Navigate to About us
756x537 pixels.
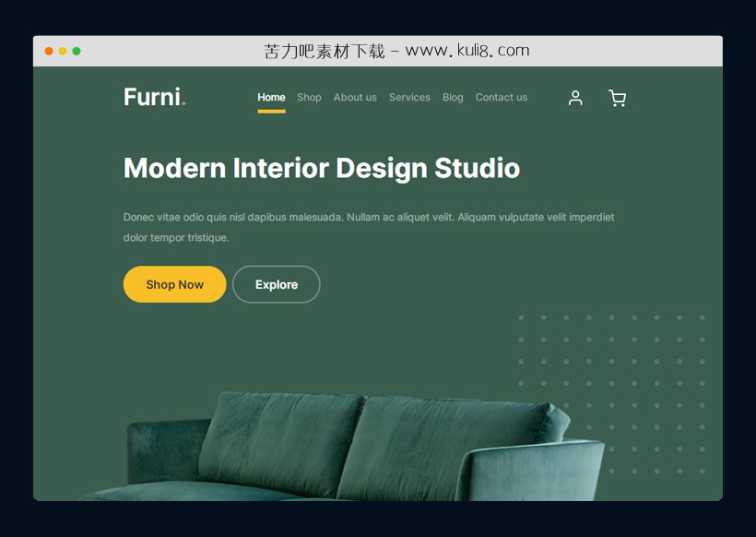(355, 97)
